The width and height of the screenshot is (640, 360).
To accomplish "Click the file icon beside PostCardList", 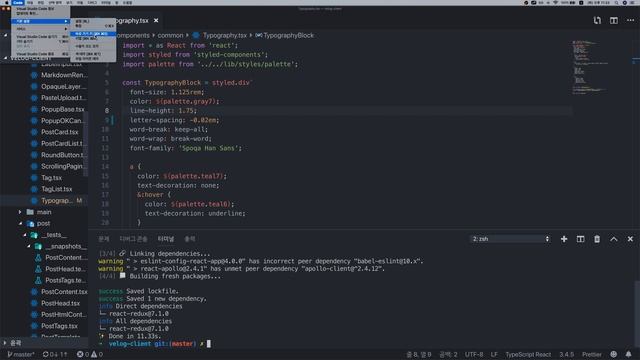I will click(34, 144).
